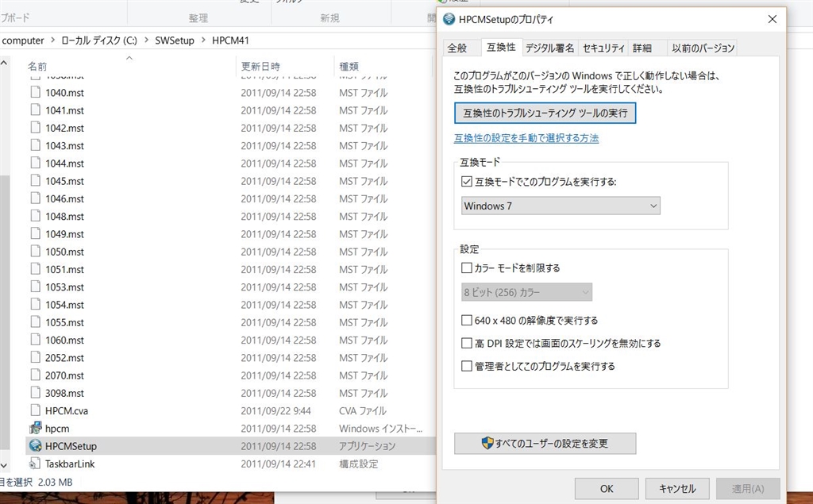Uncheck the compatibility mode checkbox
Image resolution: width=813 pixels, height=504 pixels.
click(467, 182)
